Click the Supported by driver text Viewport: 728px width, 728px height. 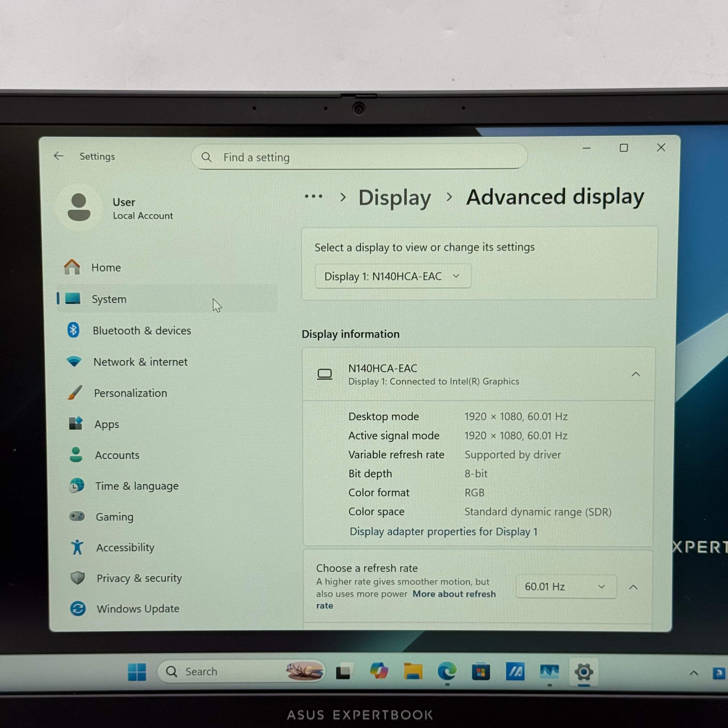pyautogui.click(x=513, y=455)
